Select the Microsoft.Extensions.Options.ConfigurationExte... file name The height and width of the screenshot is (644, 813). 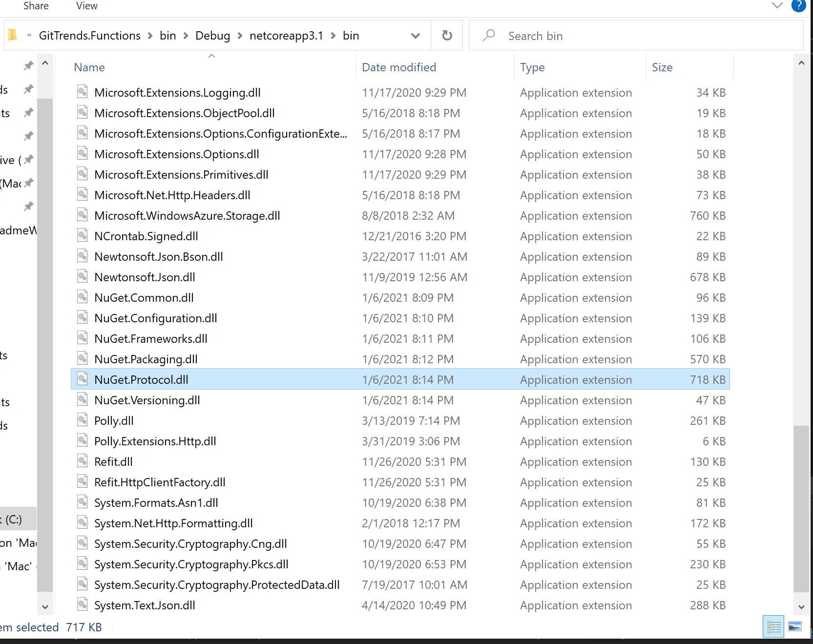click(x=221, y=134)
